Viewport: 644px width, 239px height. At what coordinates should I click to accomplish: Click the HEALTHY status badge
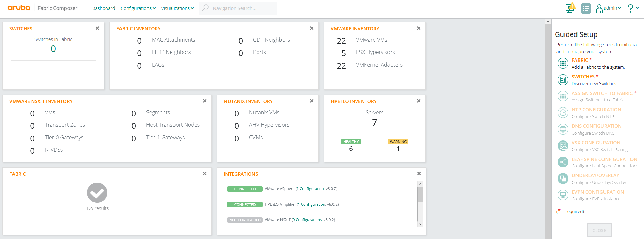point(351,142)
